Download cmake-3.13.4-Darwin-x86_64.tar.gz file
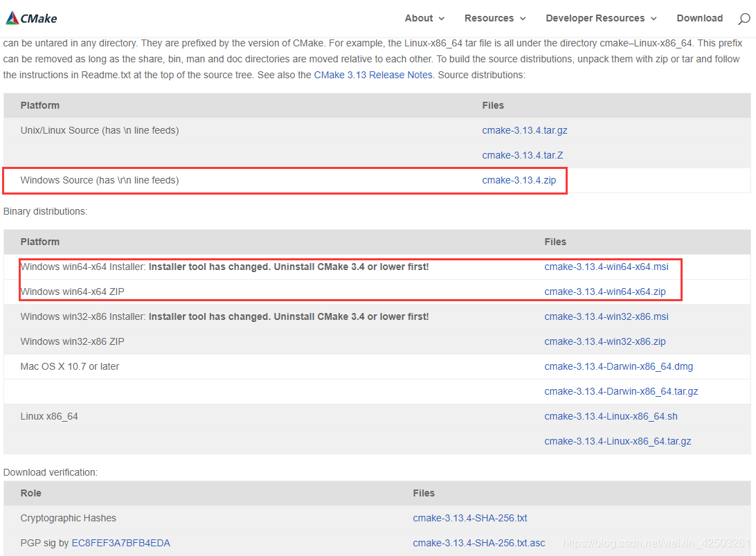Image resolution: width=756 pixels, height=556 pixels. (x=621, y=392)
